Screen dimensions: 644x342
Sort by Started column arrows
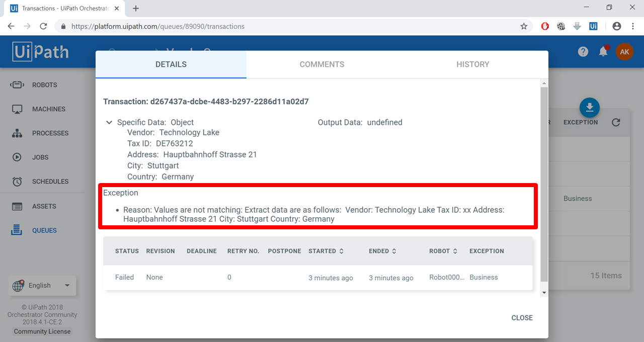pyautogui.click(x=342, y=251)
